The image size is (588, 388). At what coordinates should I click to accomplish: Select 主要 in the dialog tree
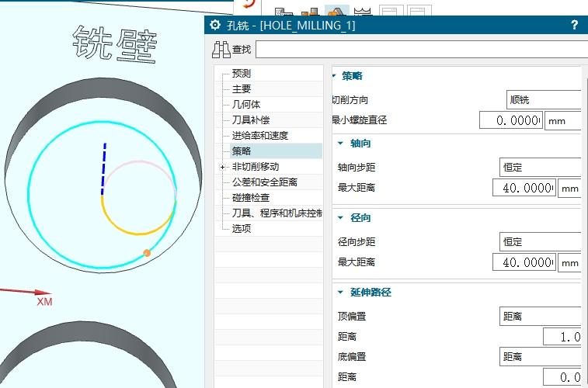[x=241, y=88]
